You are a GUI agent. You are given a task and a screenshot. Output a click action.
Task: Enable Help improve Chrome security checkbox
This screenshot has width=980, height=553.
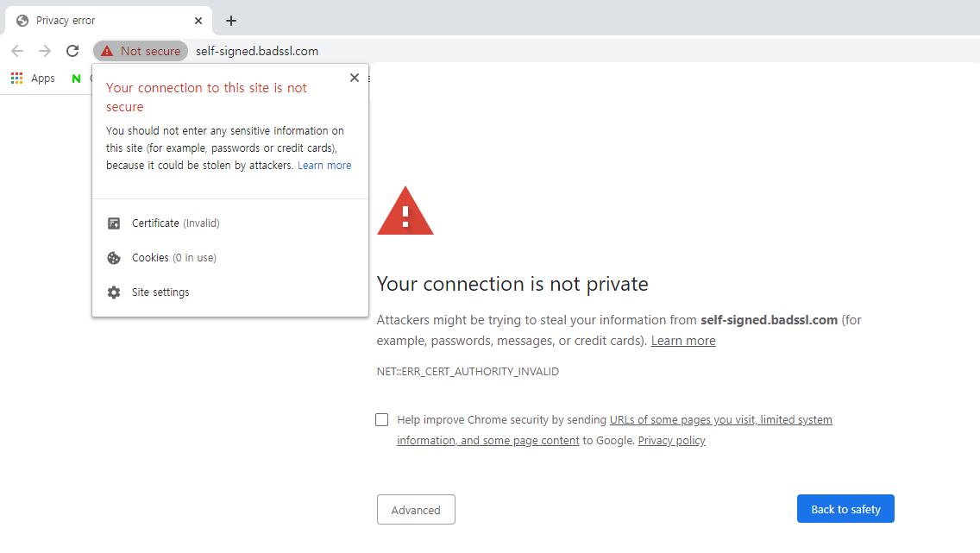[382, 420]
